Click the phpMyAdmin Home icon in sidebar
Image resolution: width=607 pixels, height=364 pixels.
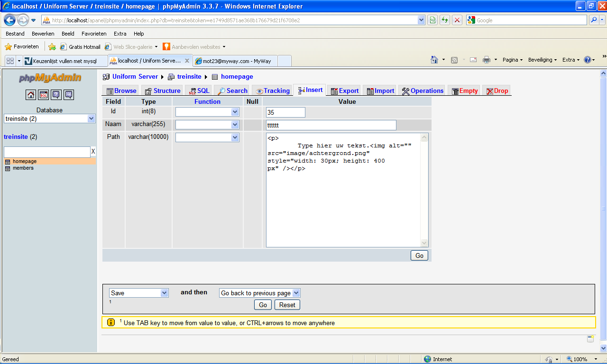(x=31, y=95)
